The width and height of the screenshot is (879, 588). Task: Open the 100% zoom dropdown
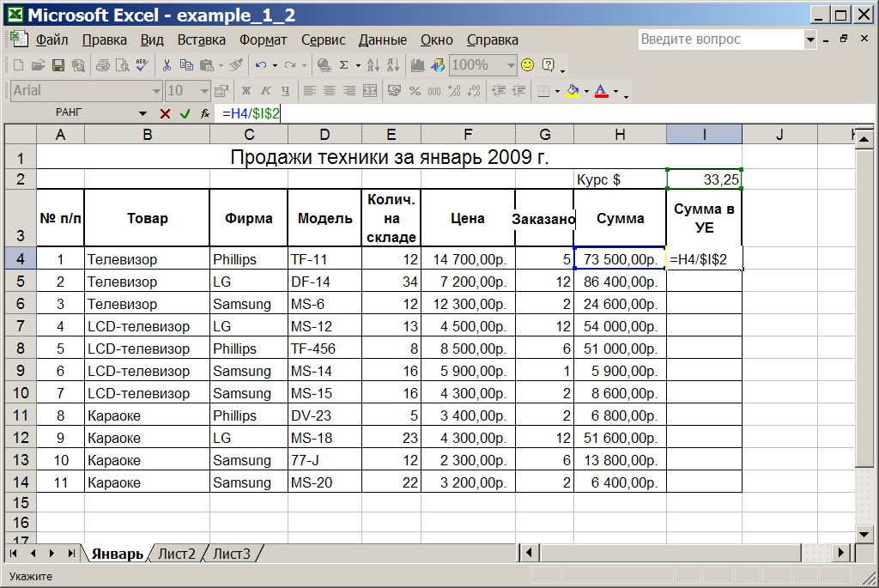coord(510,65)
